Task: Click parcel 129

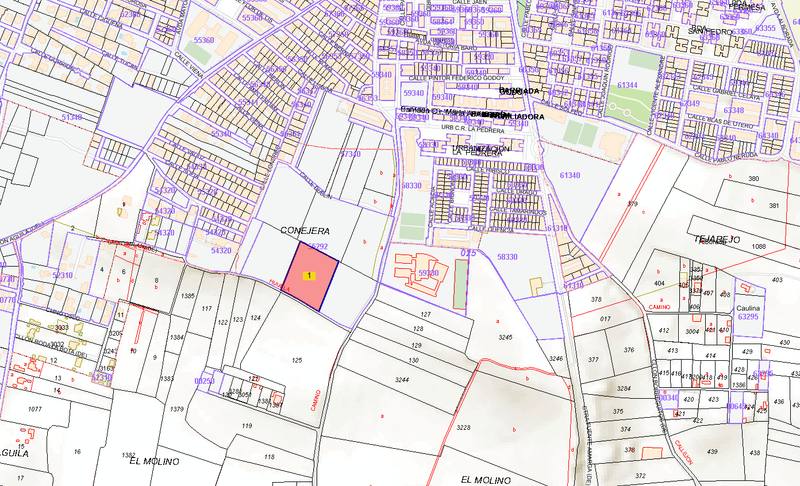Action: 416,345
